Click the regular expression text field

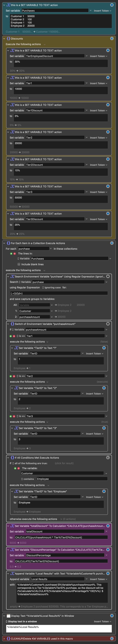[59, 293]
